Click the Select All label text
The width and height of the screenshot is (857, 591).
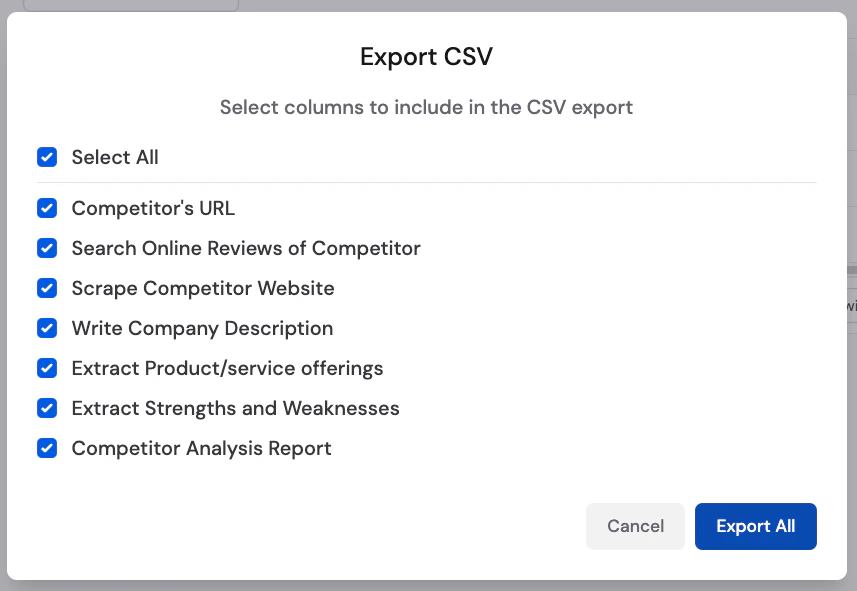pyautogui.click(x=115, y=157)
